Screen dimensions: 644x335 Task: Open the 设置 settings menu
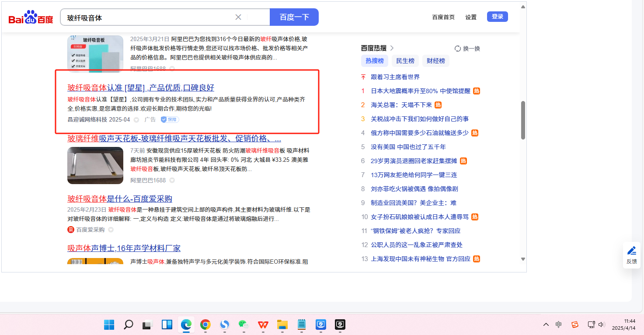[x=471, y=17]
